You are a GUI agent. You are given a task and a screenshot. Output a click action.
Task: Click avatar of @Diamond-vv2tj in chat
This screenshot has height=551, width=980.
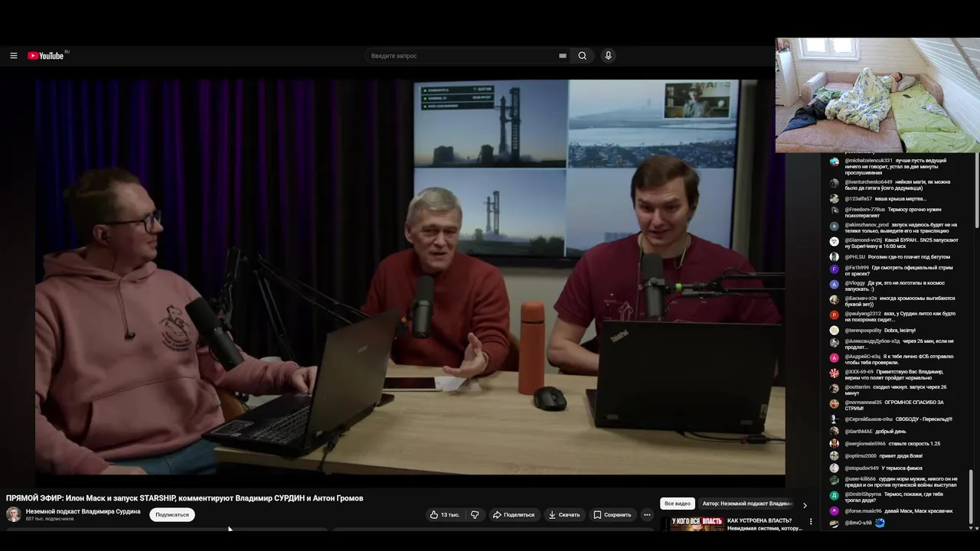[835, 241]
